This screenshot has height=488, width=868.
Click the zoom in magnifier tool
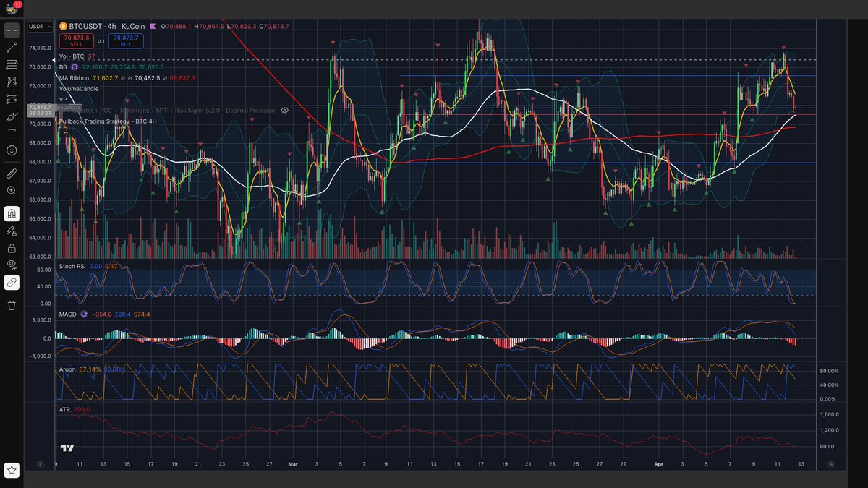coord(12,190)
